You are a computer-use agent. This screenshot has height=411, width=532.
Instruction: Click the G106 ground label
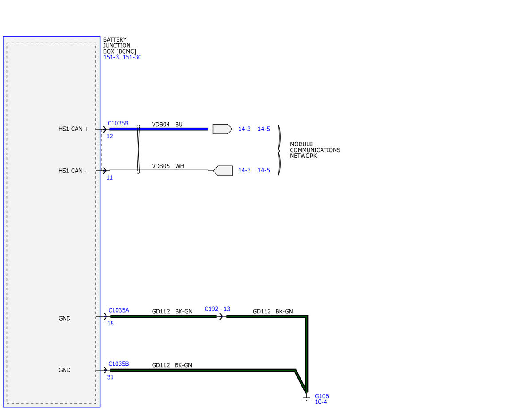[x=322, y=396]
